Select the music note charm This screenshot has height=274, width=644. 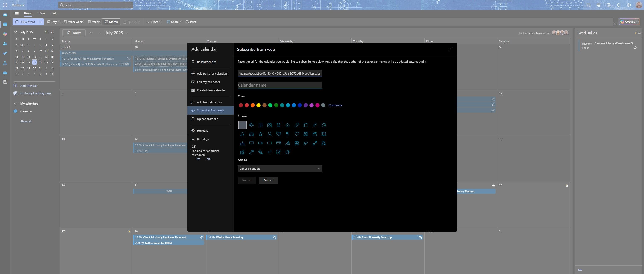pos(242,134)
